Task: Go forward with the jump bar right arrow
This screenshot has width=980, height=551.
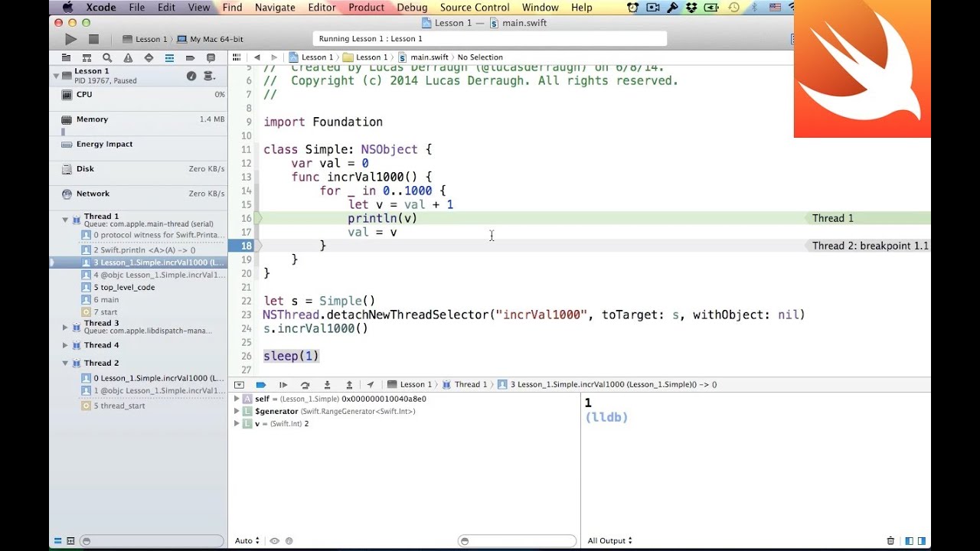Action: point(273,57)
